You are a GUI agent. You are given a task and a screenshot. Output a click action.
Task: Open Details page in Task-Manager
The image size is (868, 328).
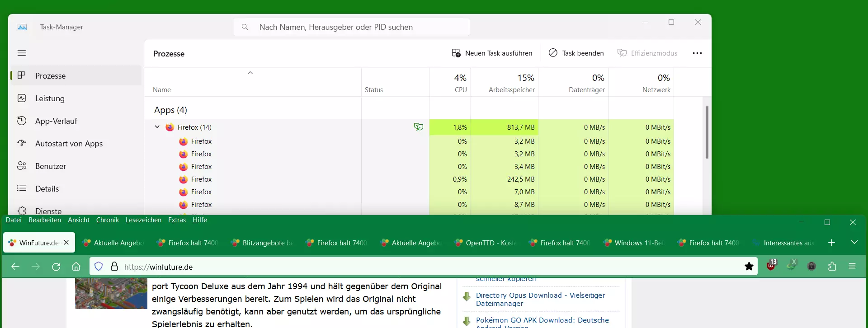(76, 188)
